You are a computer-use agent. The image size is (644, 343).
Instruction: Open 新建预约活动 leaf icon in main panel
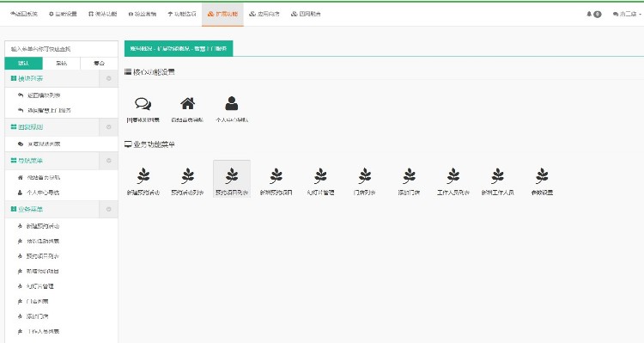(143, 176)
